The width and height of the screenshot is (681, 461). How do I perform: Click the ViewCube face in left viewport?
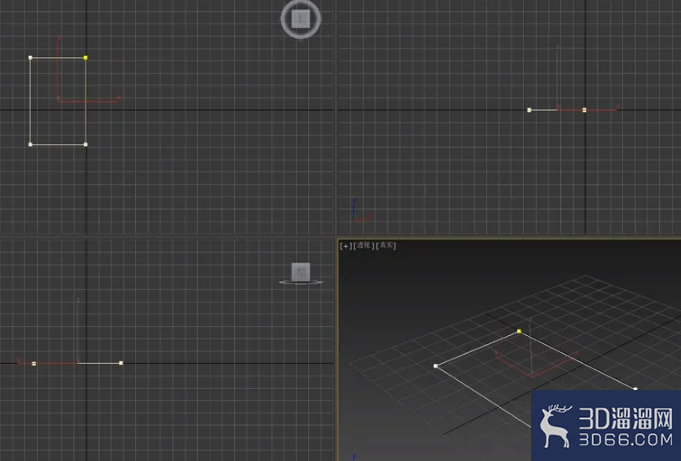click(x=301, y=272)
